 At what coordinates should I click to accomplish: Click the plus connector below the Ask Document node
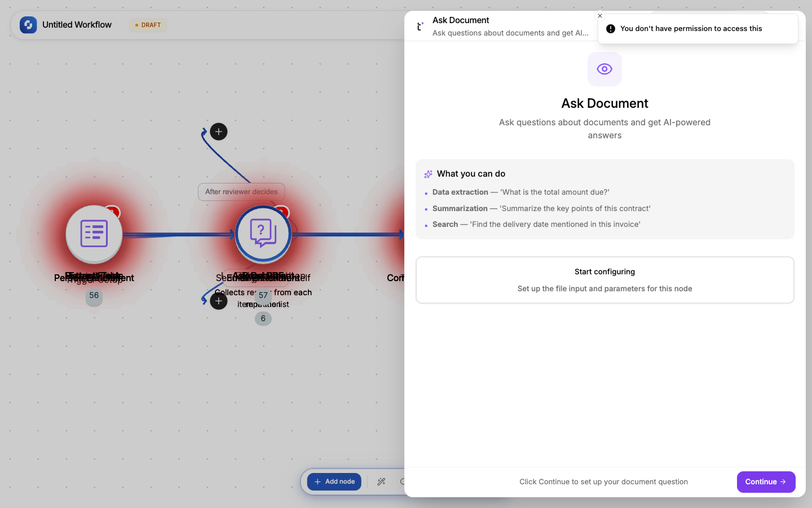(x=219, y=301)
